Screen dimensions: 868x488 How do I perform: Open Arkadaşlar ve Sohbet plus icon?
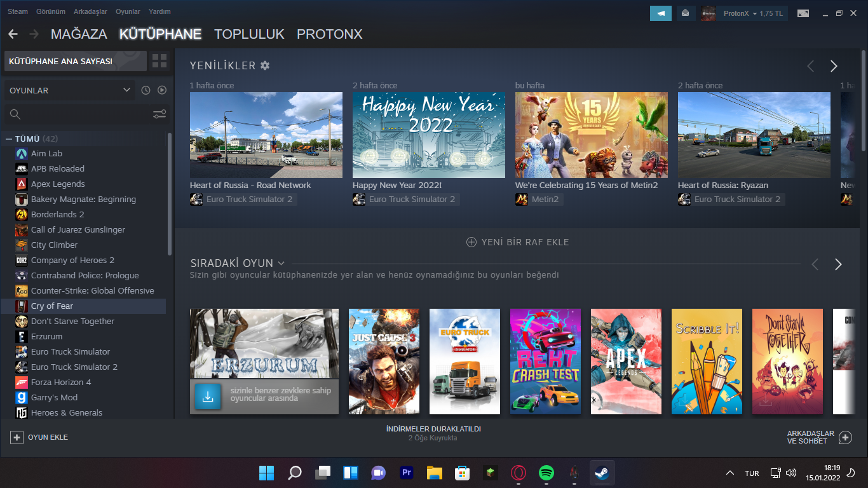pos(845,437)
